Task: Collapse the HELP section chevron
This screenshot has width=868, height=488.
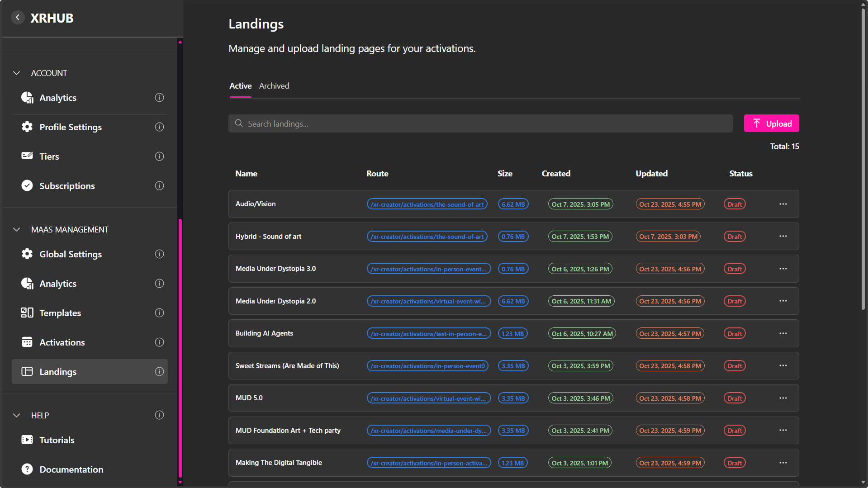Action: pyautogui.click(x=17, y=415)
